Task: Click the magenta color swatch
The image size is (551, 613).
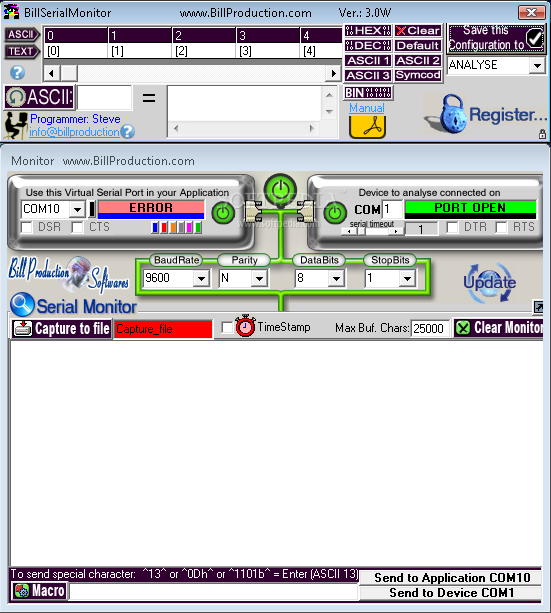Action: (x=190, y=228)
